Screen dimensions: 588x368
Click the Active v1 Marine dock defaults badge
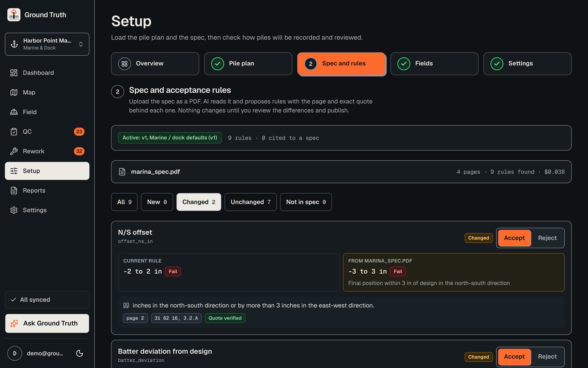pyautogui.click(x=170, y=138)
